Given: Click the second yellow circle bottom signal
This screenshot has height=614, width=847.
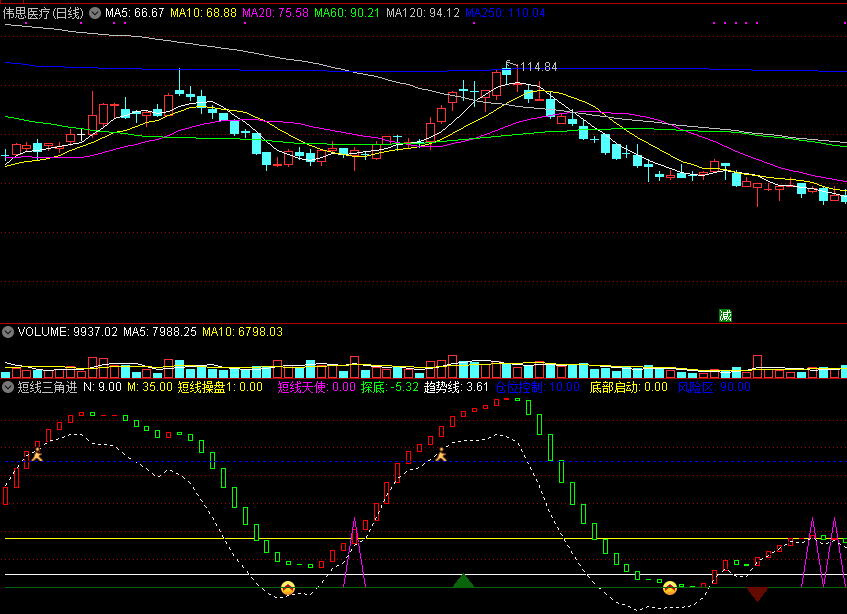Looking at the screenshot, I should (x=670, y=588).
